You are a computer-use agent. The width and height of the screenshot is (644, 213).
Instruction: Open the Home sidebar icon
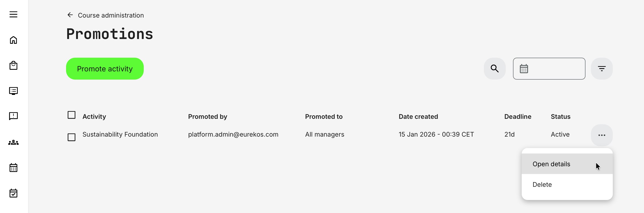click(13, 40)
